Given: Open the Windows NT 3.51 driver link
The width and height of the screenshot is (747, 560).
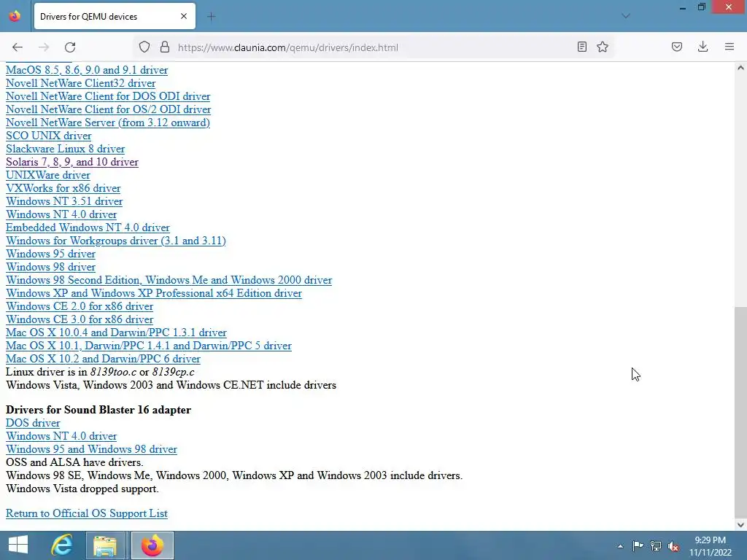Looking at the screenshot, I should (64, 201).
